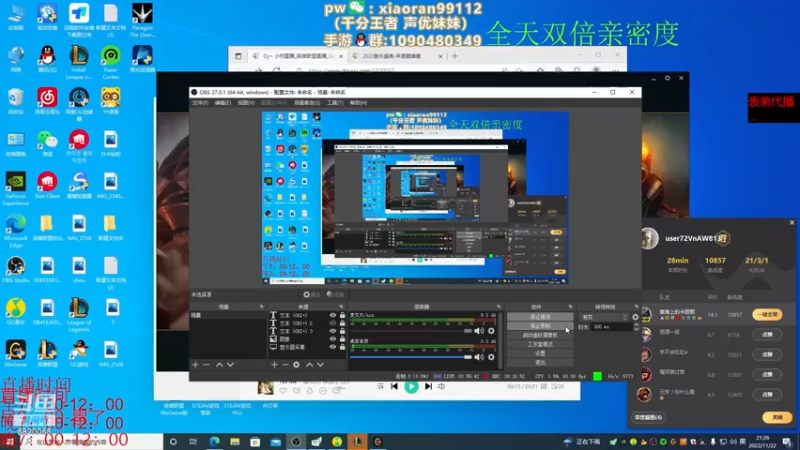Image resolution: width=800 pixels, height=450 pixels.
Task: Open League of Legends taskbar icon
Action: tap(357, 442)
